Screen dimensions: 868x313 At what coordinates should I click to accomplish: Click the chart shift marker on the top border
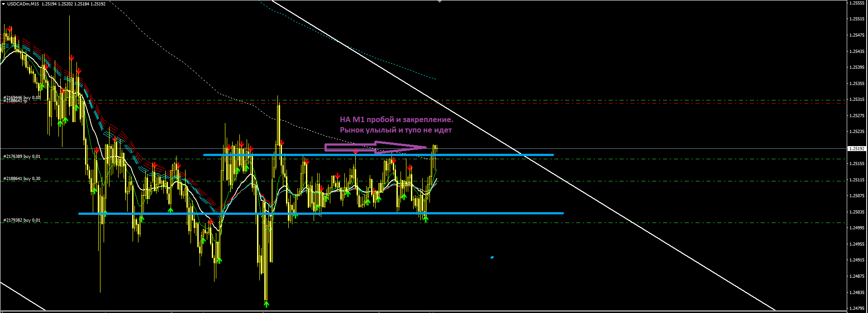439,1
